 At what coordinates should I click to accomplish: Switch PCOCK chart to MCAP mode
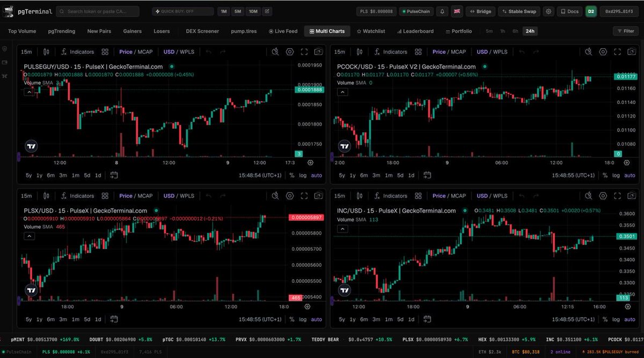pyautogui.click(x=458, y=52)
